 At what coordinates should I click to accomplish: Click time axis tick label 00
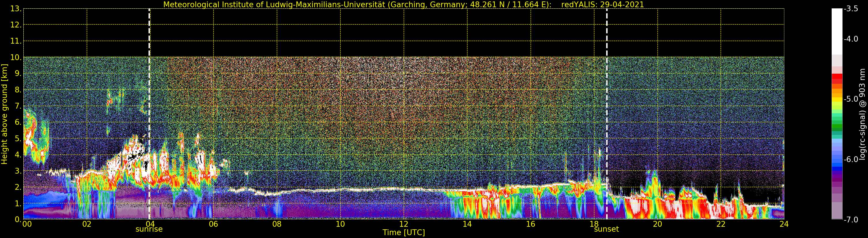coord(27,224)
